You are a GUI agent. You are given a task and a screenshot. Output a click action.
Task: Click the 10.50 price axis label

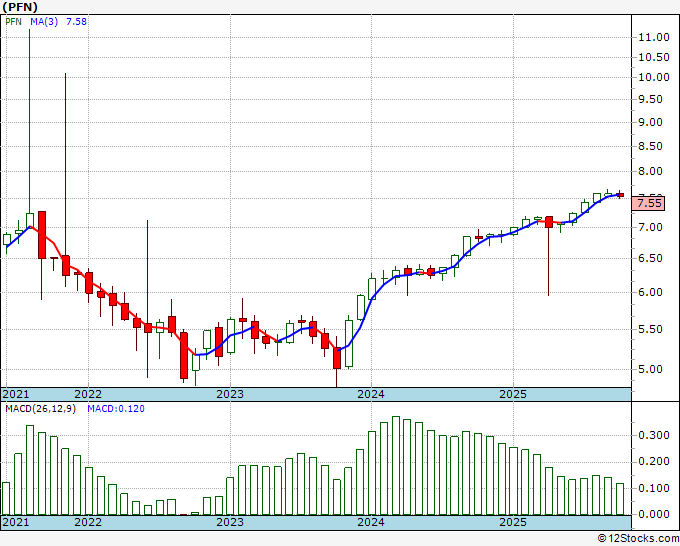tap(654, 57)
